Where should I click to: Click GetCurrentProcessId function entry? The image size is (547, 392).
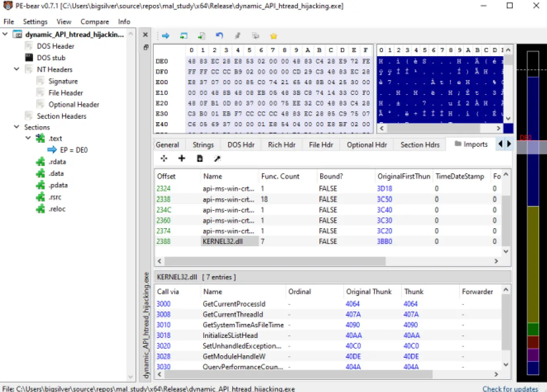pos(234,304)
